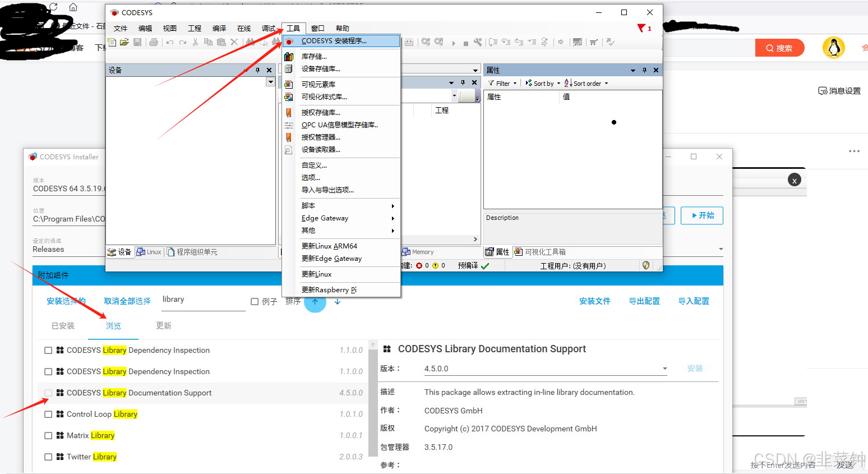This screenshot has height=474, width=868.
Task: Click the Save toolbar icon
Action: click(137, 42)
